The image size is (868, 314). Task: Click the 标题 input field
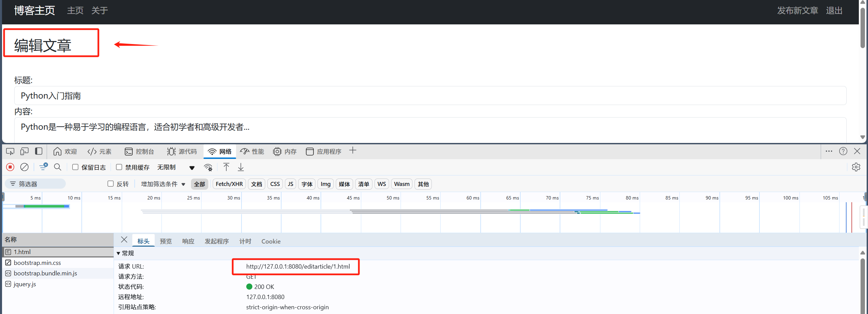pyautogui.click(x=430, y=96)
